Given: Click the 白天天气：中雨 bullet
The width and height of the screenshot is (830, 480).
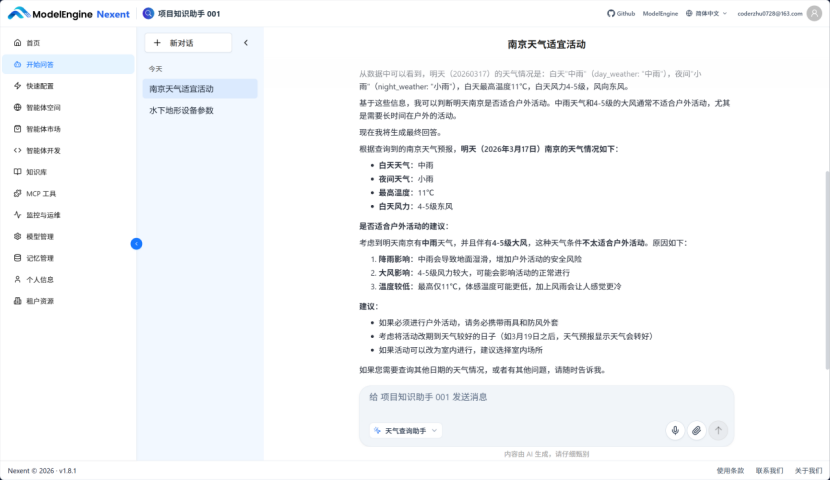Looking at the screenshot, I should (x=405, y=165).
